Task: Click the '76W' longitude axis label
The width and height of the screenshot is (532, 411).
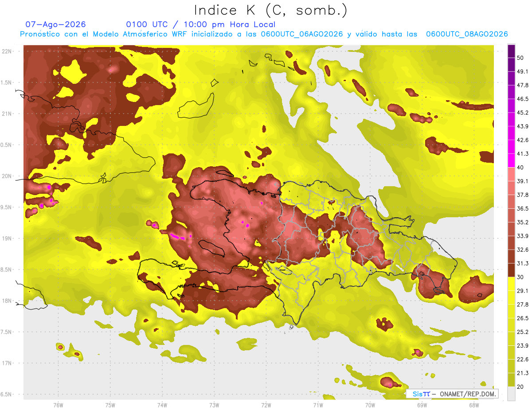Action: pyautogui.click(x=58, y=405)
